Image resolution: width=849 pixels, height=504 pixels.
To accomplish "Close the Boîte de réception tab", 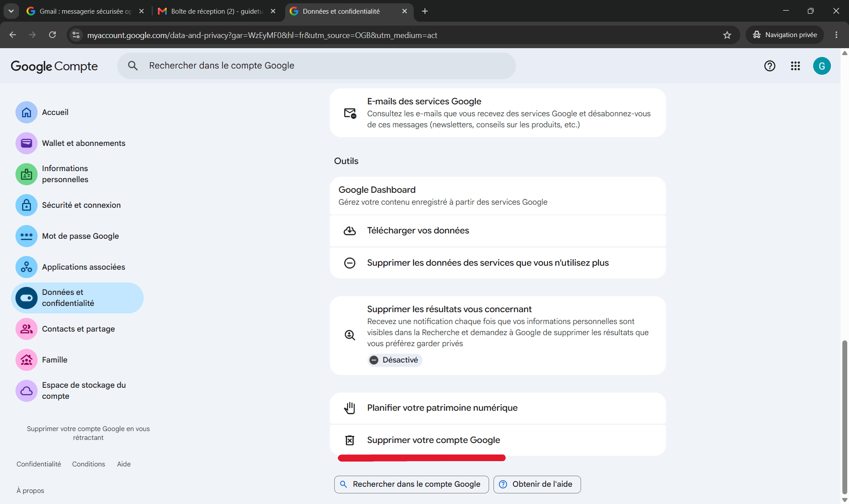I will (273, 11).
